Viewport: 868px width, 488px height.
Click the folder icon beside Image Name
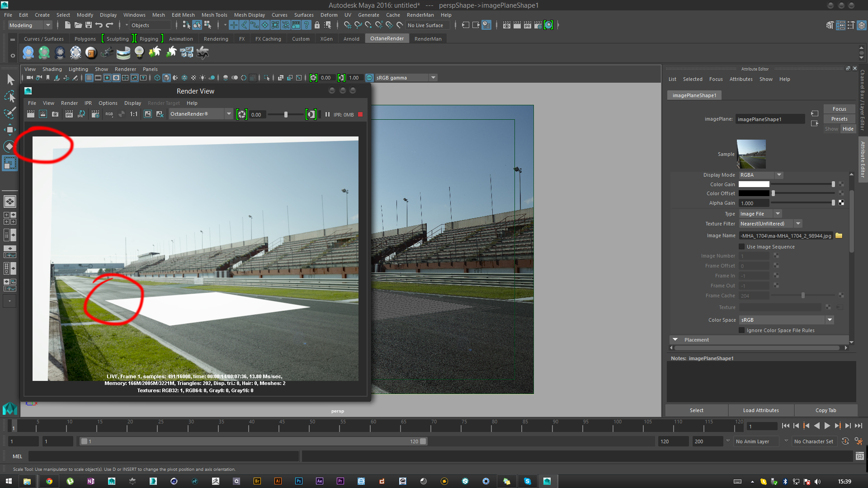(839, 236)
